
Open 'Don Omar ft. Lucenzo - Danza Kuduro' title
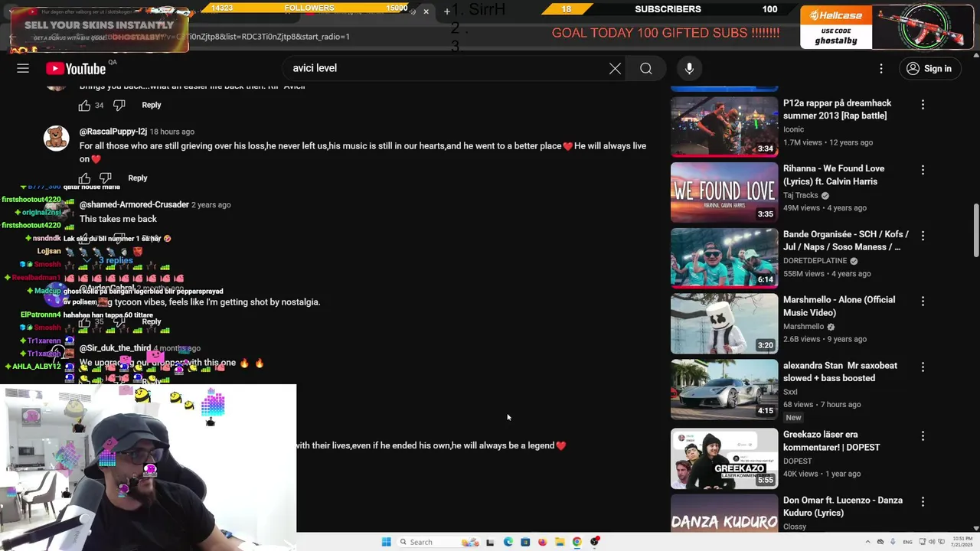[843, 507]
